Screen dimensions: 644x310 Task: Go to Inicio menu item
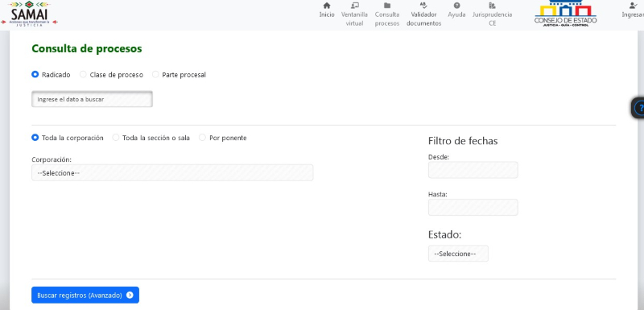point(327,14)
